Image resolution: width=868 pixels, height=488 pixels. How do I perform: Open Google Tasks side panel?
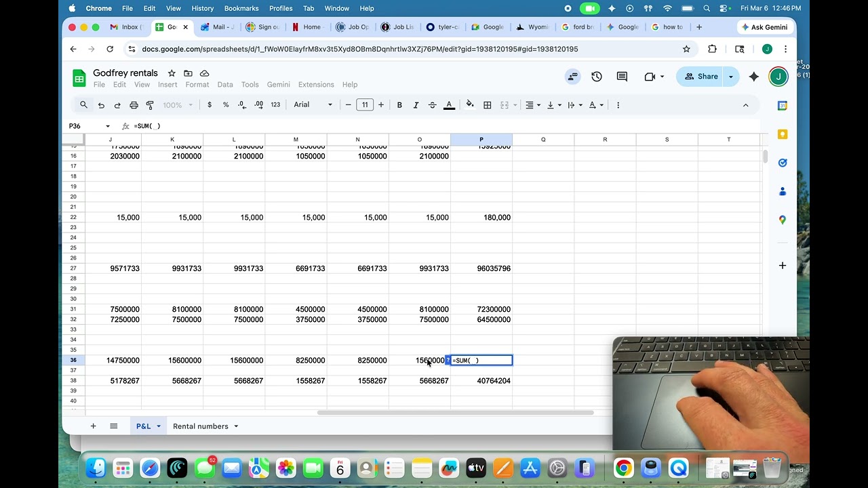(x=783, y=163)
